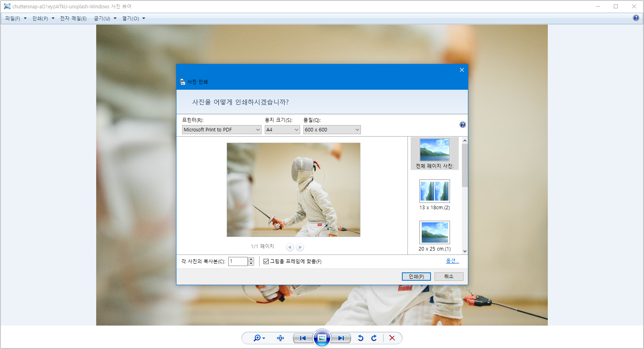Close the 사진 인쇄 dialog

462,70
